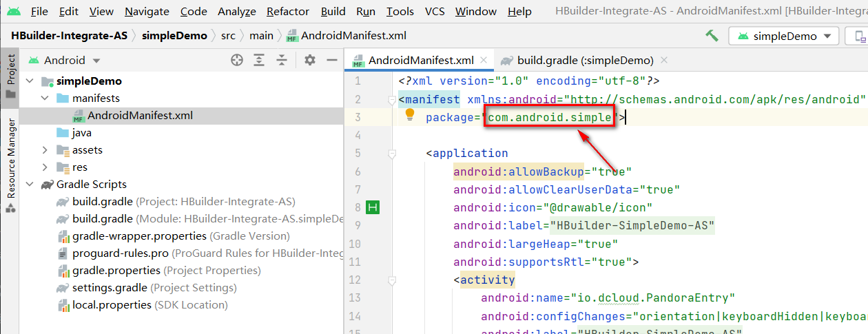Fold the application tag in gutter
Image resolution: width=868 pixels, height=334 pixels.
(392, 154)
